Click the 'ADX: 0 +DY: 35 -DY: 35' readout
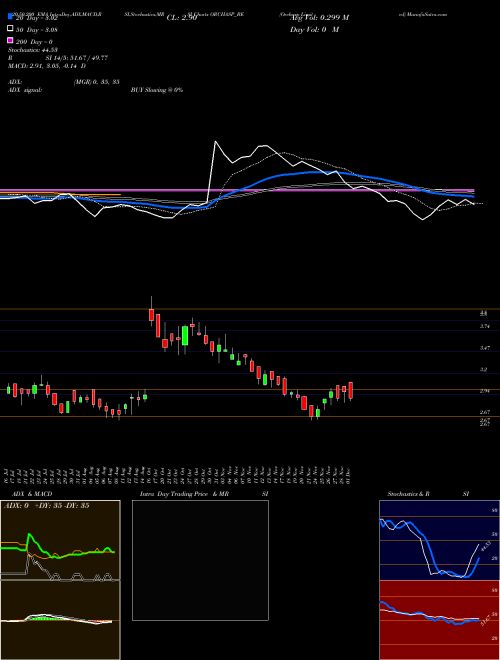Viewport: 500px width, 660px height. (46, 506)
